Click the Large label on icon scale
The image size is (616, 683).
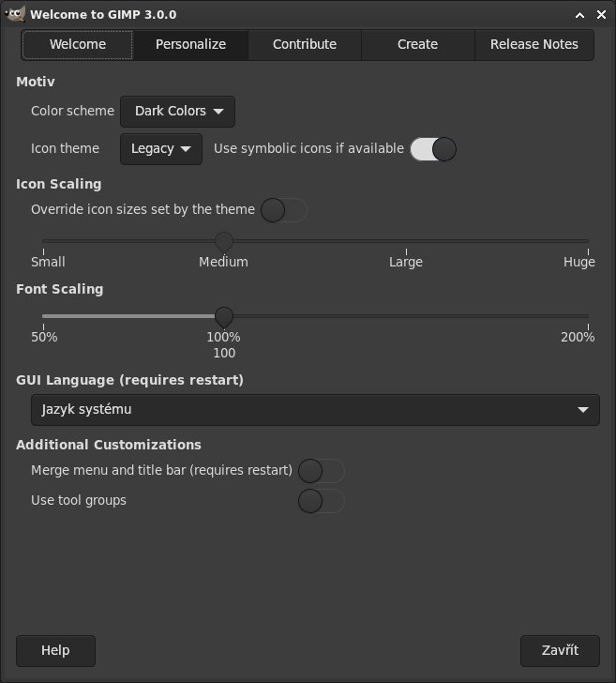406,262
